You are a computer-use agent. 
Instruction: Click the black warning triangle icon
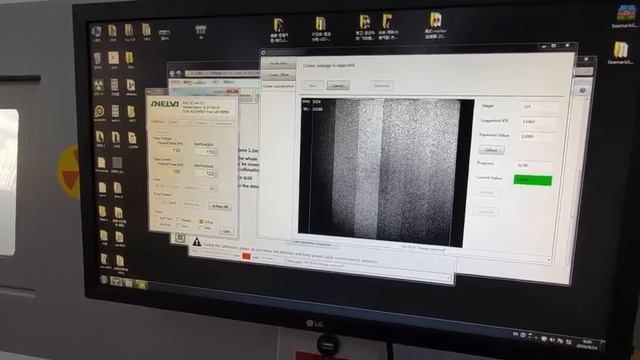pos(197,242)
